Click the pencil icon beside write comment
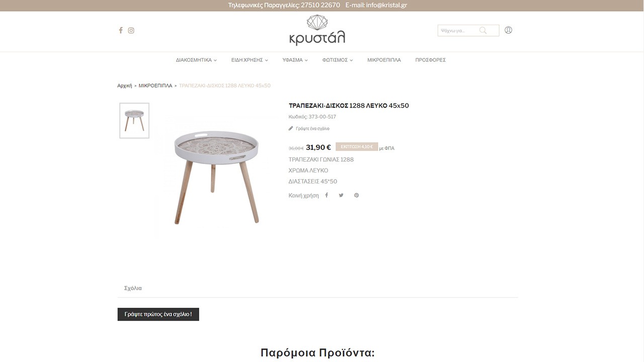This screenshot has height=362, width=644. [x=291, y=128]
